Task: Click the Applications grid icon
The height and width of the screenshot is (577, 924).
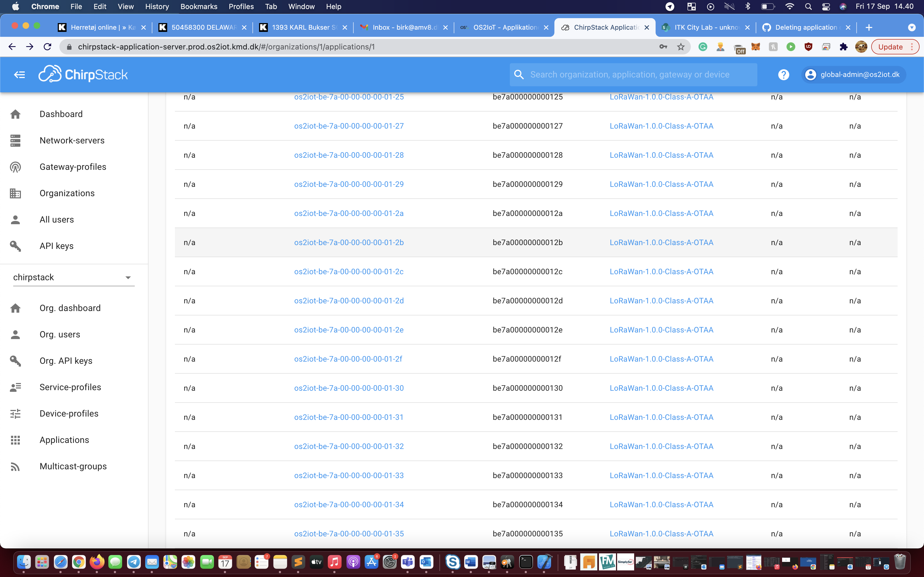Action: pos(15,440)
